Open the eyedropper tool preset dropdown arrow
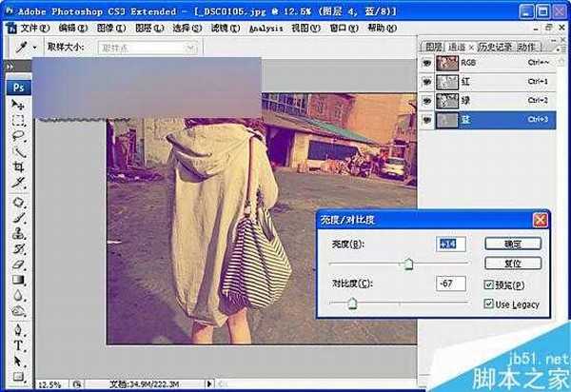Viewport: 571px width, 392px height. (x=34, y=48)
